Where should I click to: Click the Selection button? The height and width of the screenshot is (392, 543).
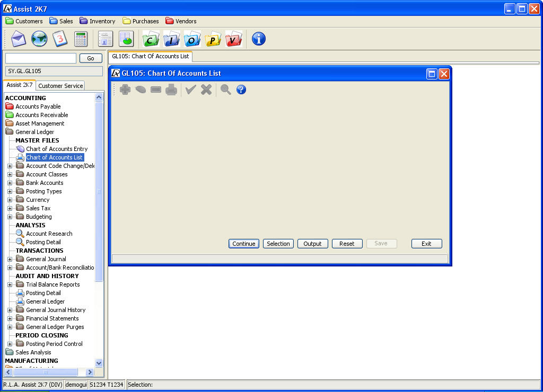click(278, 244)
